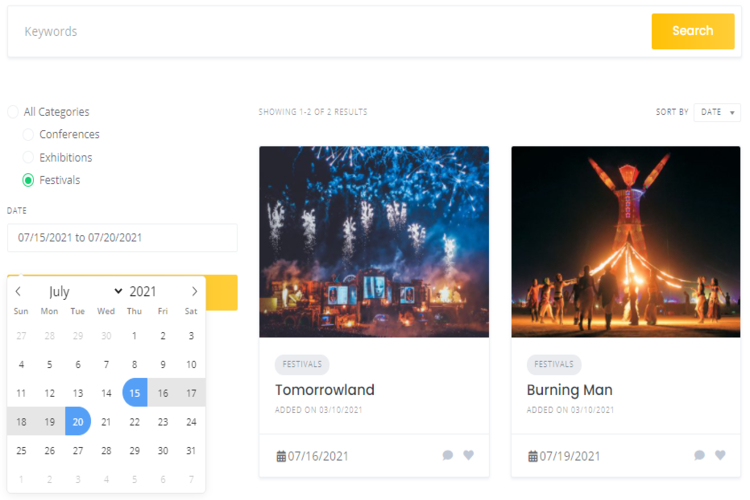Select the Festivals radio button
Image resolution: width=750 pixels, height=500 pixels.
(28, 180)
